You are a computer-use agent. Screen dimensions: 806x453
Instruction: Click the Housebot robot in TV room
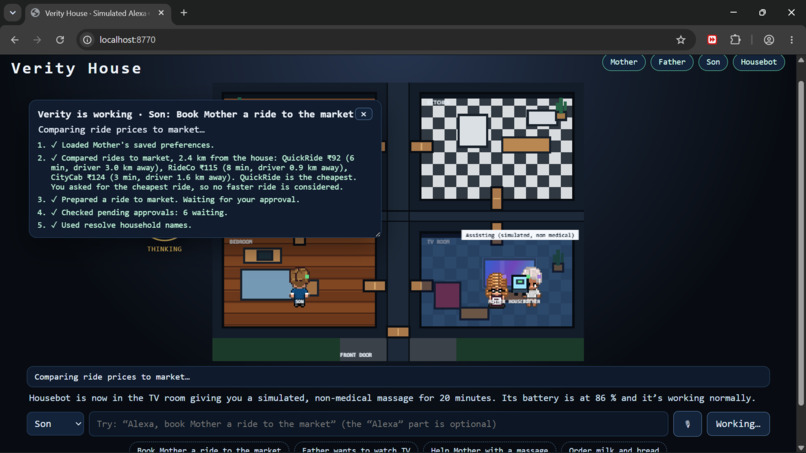(x=520, y=284)
